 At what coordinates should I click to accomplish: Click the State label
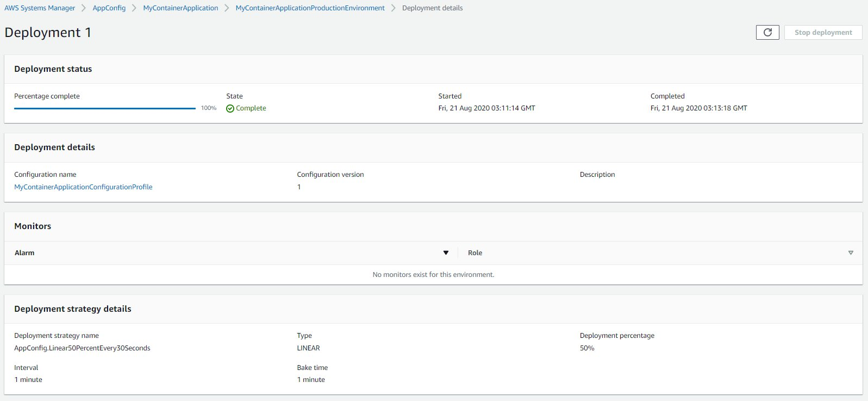tap(235, 96)
